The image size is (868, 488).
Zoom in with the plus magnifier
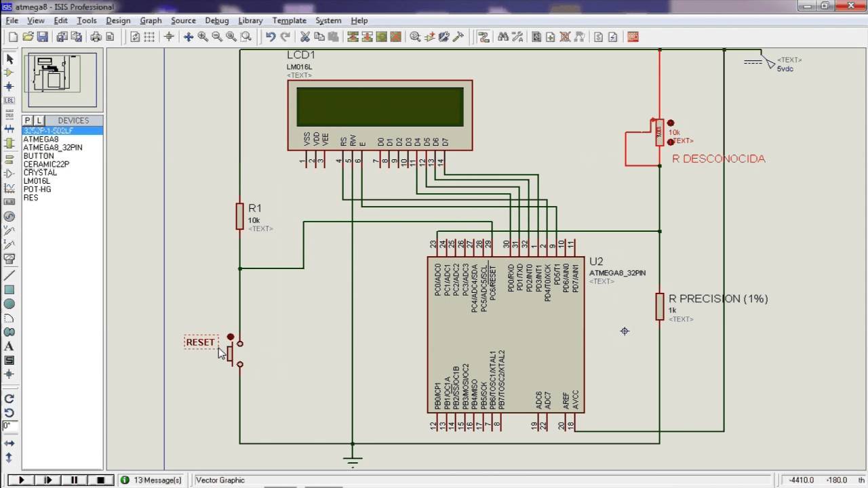tap(203, 37)
